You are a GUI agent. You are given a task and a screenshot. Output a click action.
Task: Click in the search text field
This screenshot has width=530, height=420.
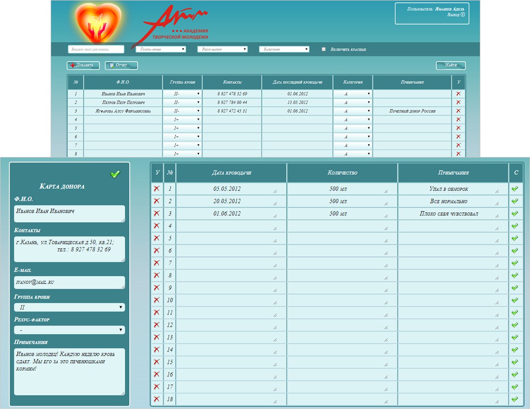[96, 49]
